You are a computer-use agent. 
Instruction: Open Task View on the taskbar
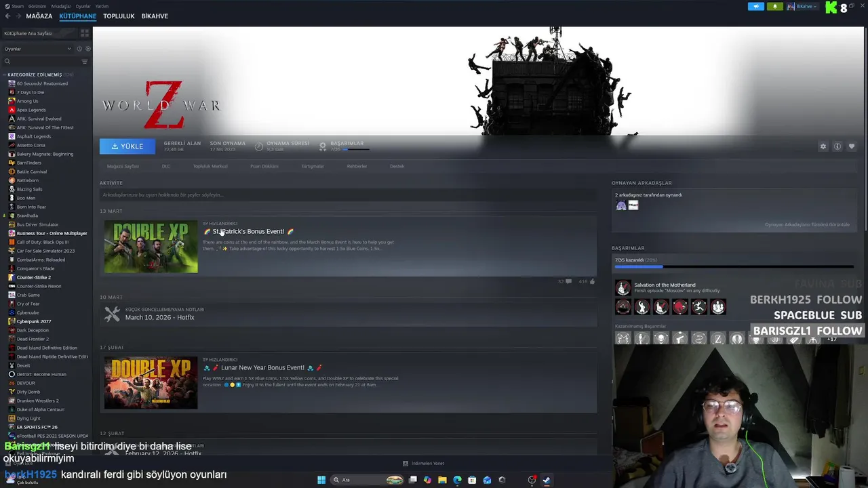(412, 480)
